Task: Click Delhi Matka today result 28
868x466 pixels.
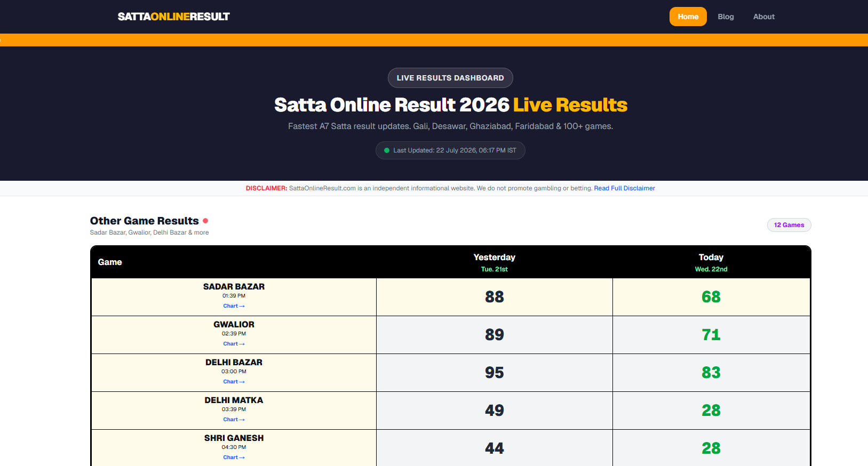Action: point(711,411)
